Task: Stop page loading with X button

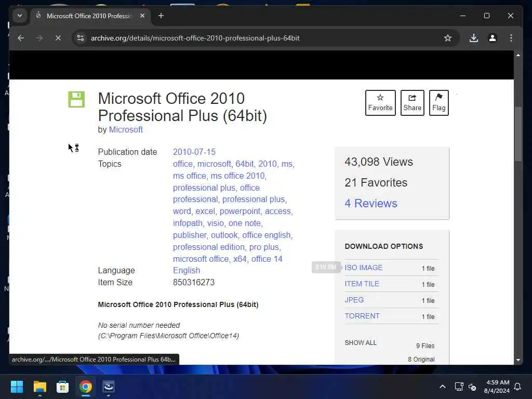Action: pyautogui.click(x=58, y=38)
